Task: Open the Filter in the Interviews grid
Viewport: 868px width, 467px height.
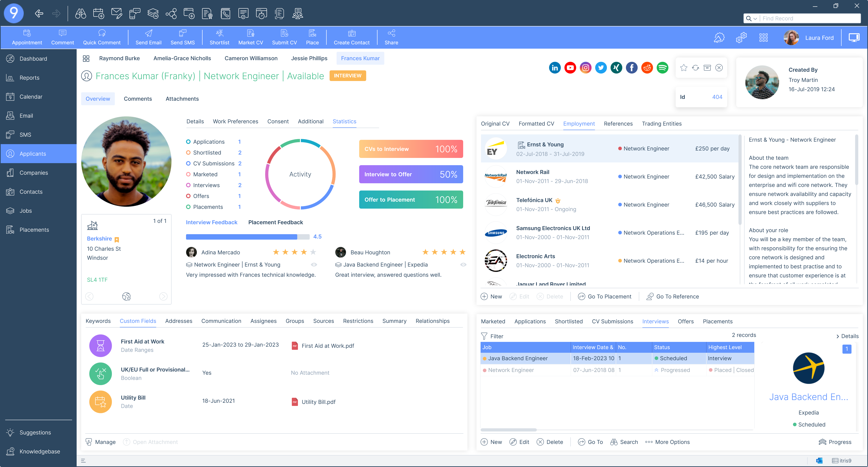Action: tap(492, 336)
